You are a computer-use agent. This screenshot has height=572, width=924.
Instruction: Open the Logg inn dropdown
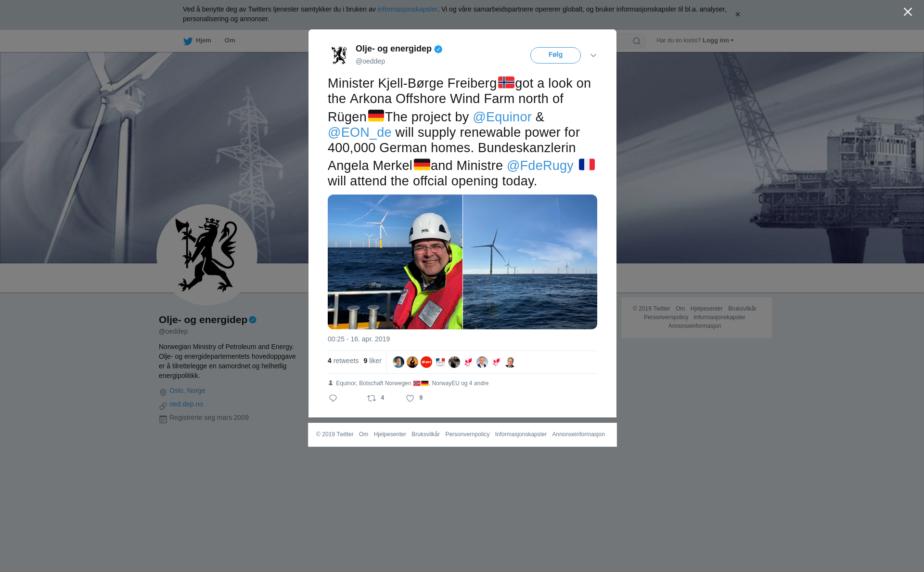point(718,40)
